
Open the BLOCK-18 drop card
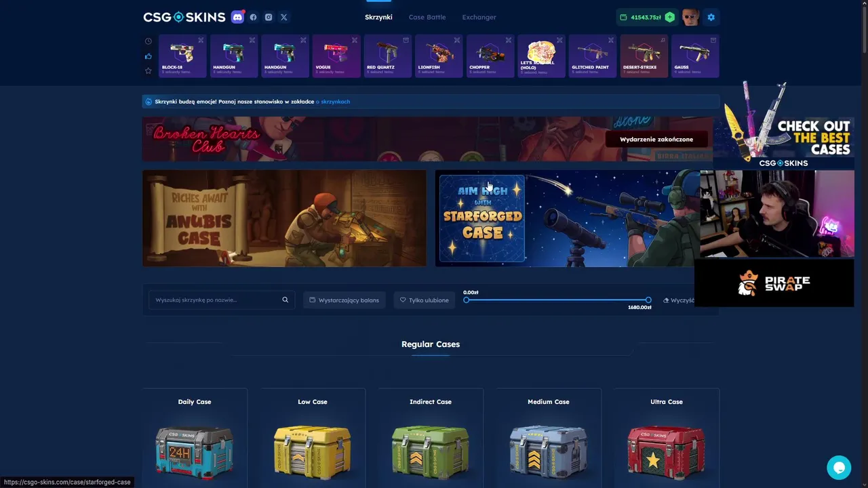182,56
